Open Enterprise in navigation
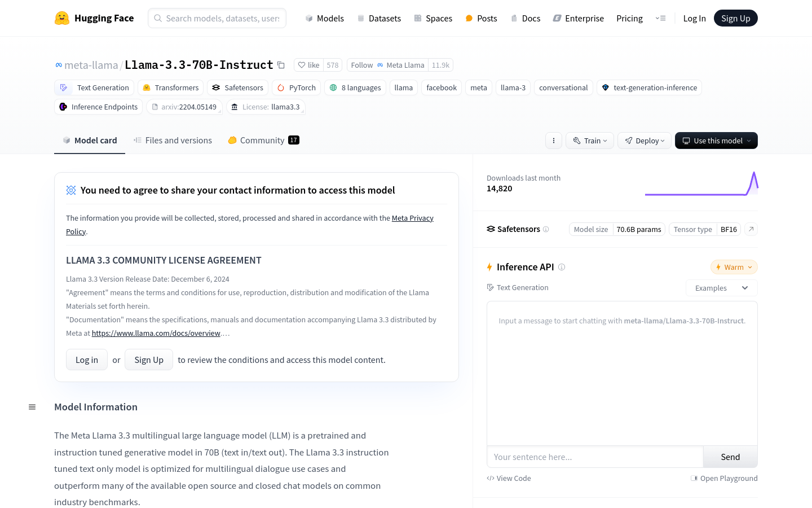The height and width of the screenshot is (508, 812). (x=578, y=18)
